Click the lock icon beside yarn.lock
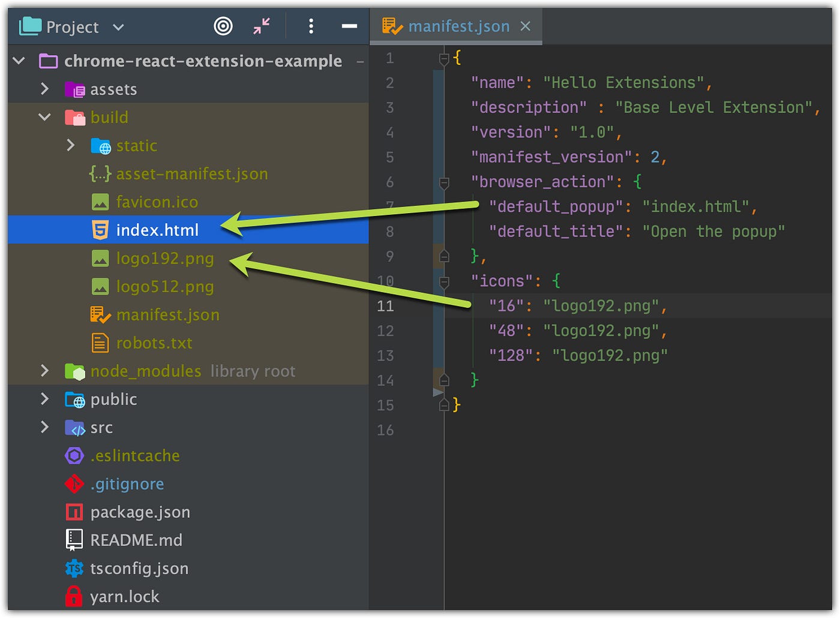This screenshot has width=840, height=618. (74, 596)
